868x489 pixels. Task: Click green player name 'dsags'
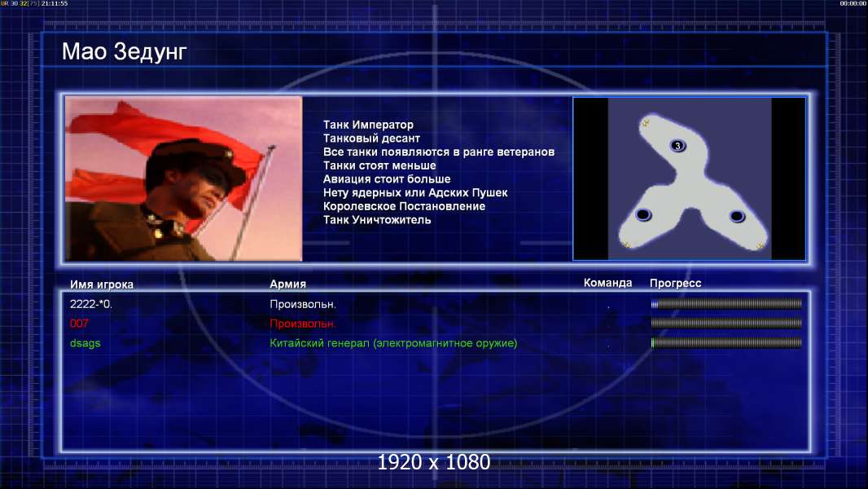(x=85, y=343)
